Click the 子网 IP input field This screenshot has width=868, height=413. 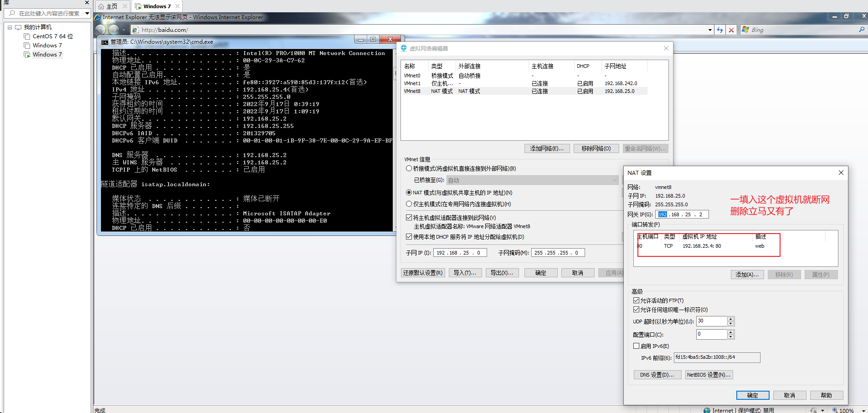[460, 253]
